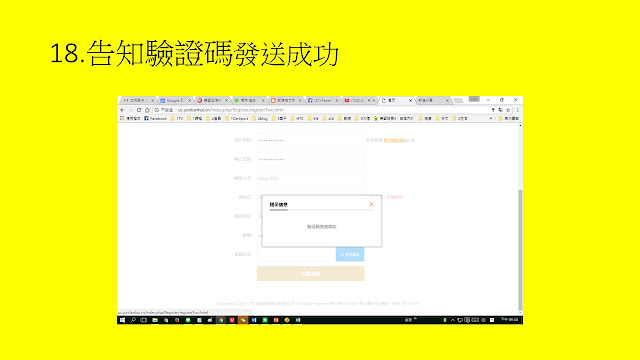Click the blue send verification code button
640x360 pixels.
(x=350, y=254)
